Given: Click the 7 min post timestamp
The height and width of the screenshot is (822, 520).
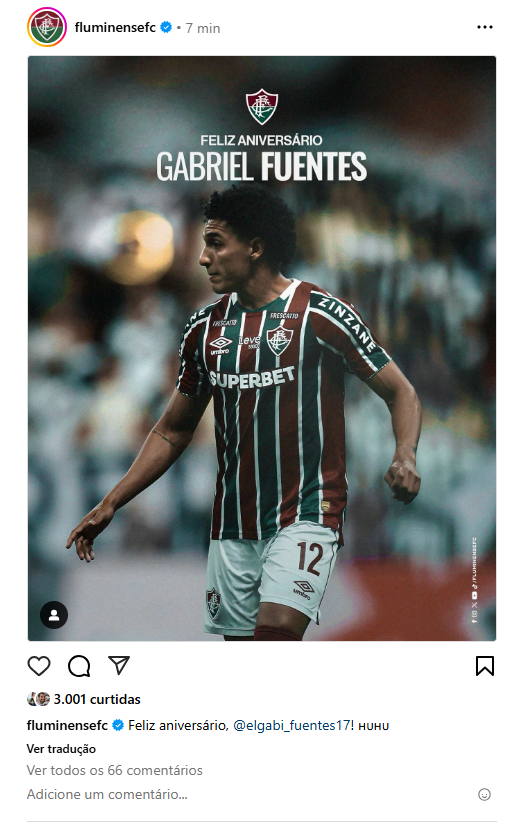Looking at the screenshot, I should 203,28.
